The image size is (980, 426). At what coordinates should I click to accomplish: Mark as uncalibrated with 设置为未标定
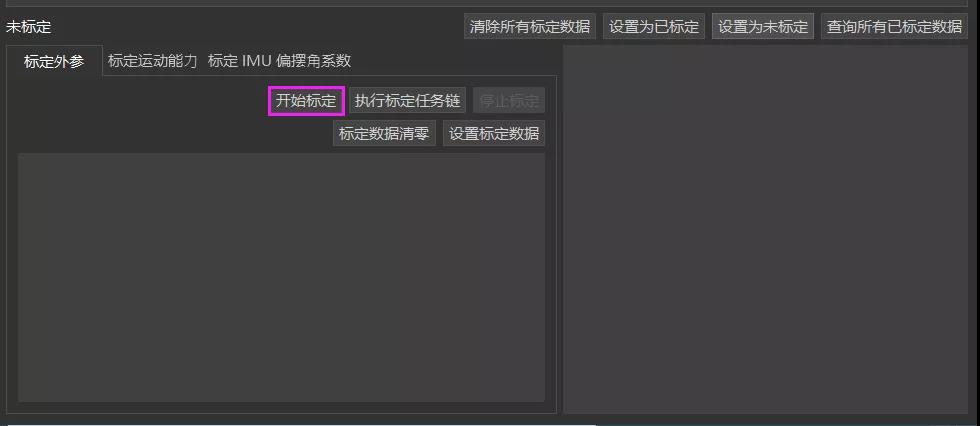[x=762, y=26]
